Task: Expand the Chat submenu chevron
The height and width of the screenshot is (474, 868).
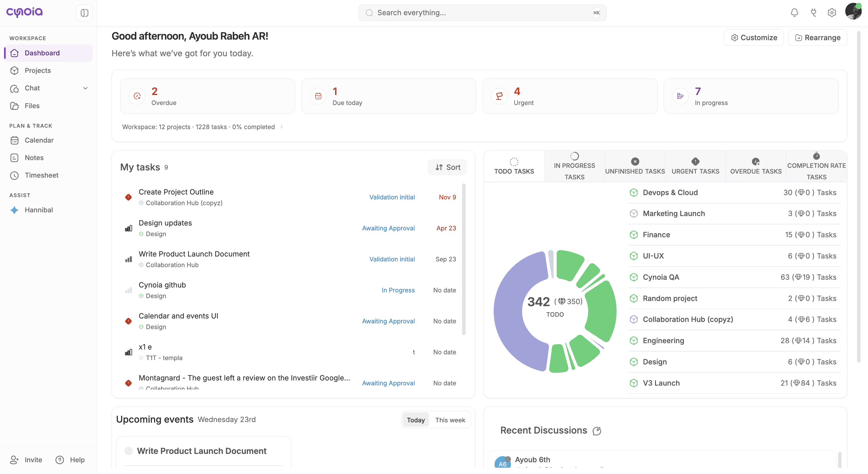Action: [85, 88]
